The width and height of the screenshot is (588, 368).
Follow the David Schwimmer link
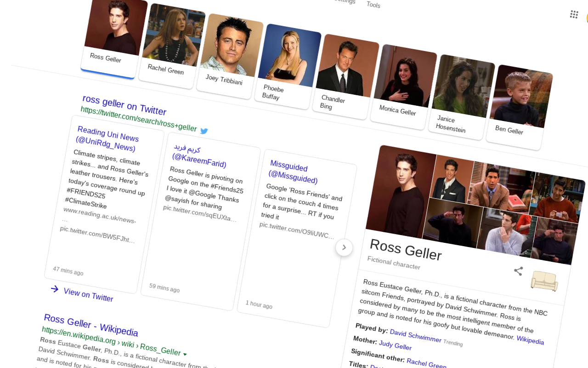[415, 336]
